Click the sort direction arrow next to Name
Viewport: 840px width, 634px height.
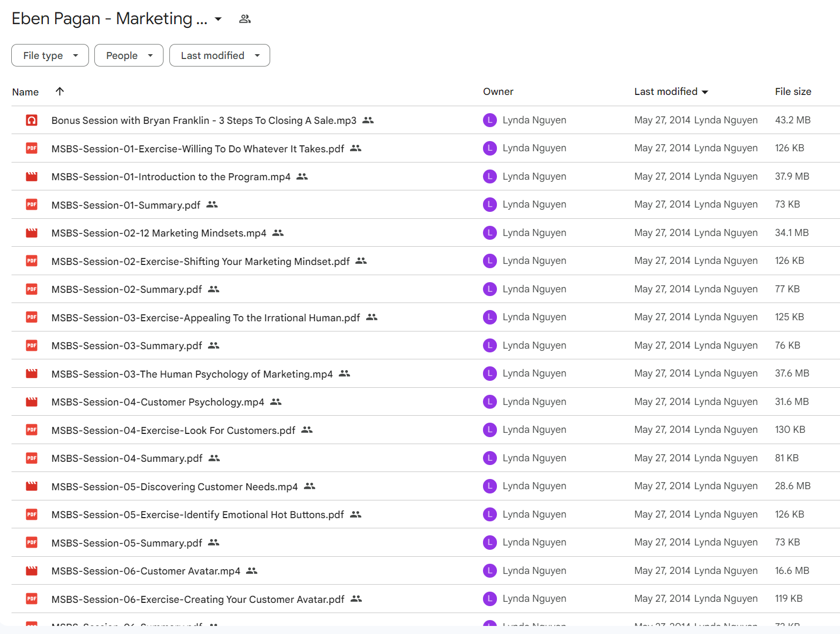[60, 91]
